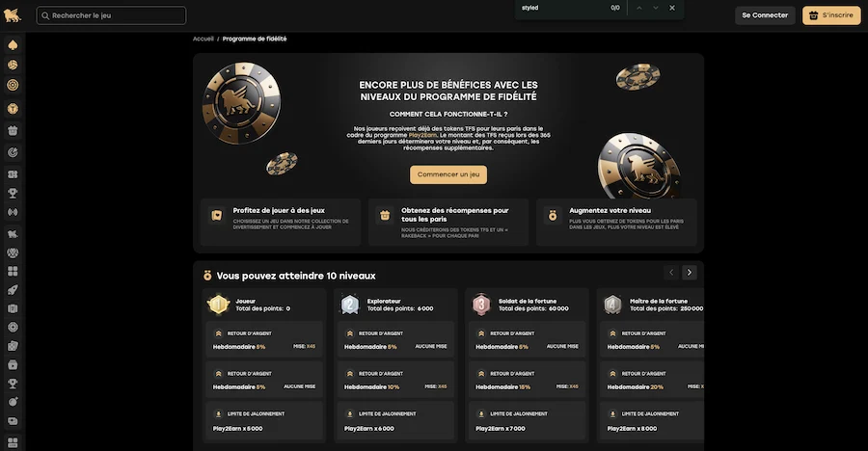868x451 pixels.
Task: Click the rocket icon in left sidebar
Action: [13, 289]
